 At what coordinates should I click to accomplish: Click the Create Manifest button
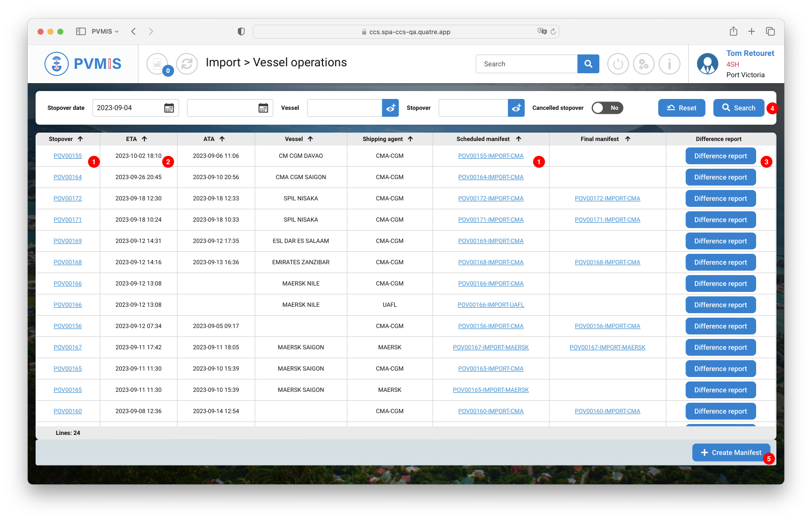(x=731, y=453)
